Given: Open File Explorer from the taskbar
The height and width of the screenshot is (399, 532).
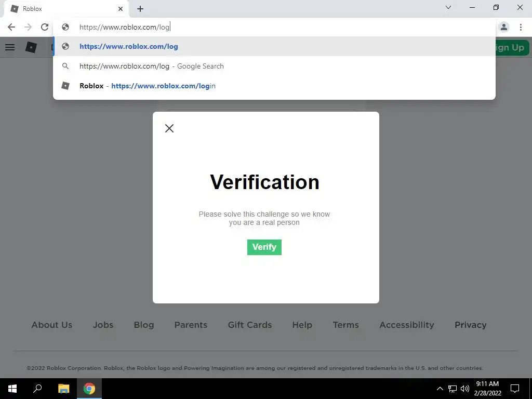Looking at the screenshot, I should [63, 389].
